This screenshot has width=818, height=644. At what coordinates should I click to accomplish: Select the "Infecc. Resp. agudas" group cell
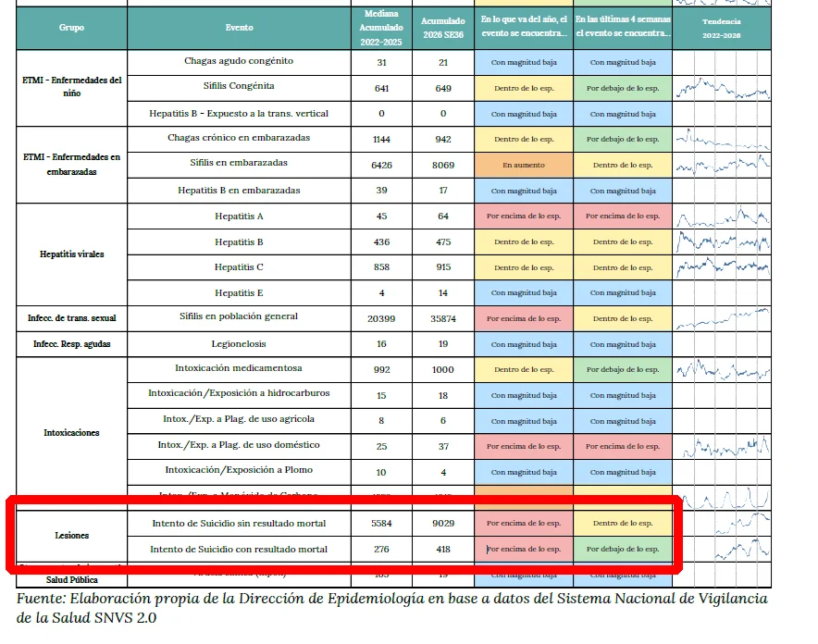coord(71,343)
